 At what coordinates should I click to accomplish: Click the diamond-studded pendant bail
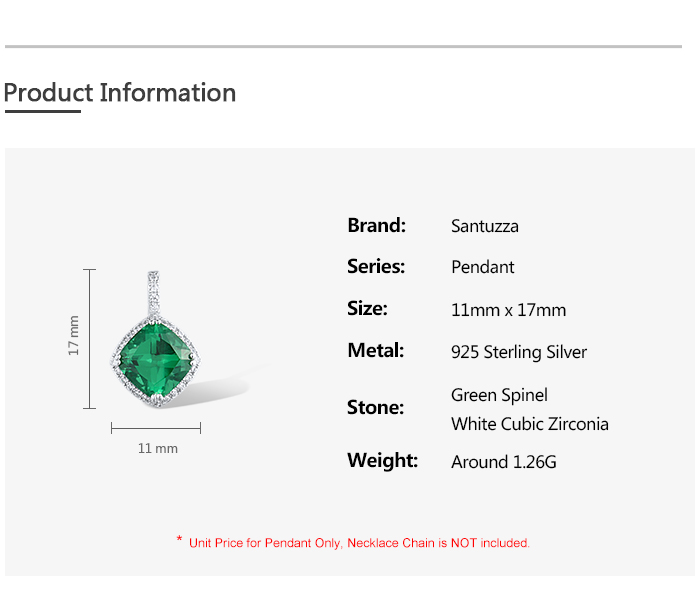pyautogui.click(x=154, y=290)
